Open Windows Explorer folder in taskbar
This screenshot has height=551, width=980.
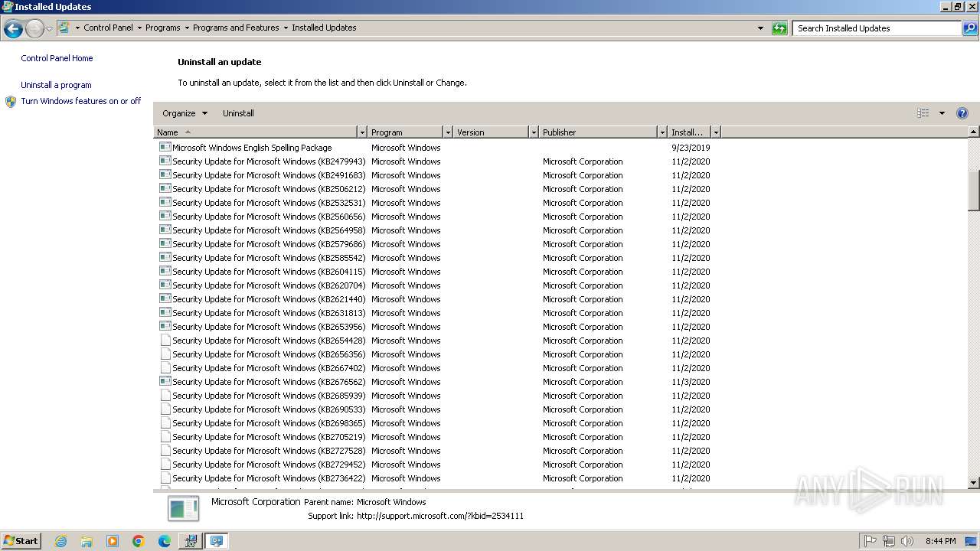[87, 541]
